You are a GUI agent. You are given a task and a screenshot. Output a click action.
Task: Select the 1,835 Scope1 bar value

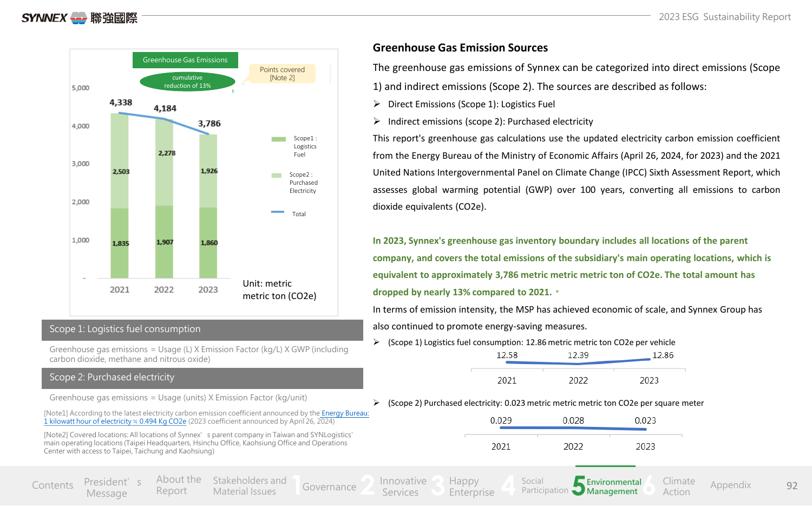tap(121, 244)
